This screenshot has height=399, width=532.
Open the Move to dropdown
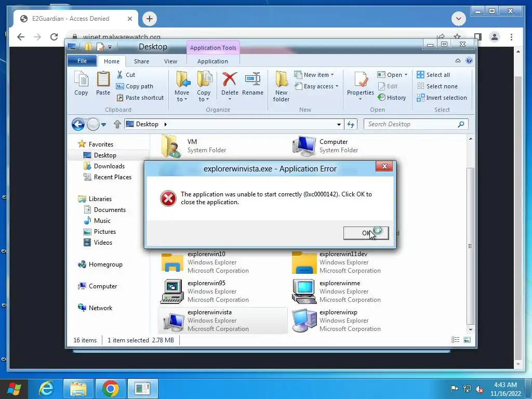pos(182,87)
